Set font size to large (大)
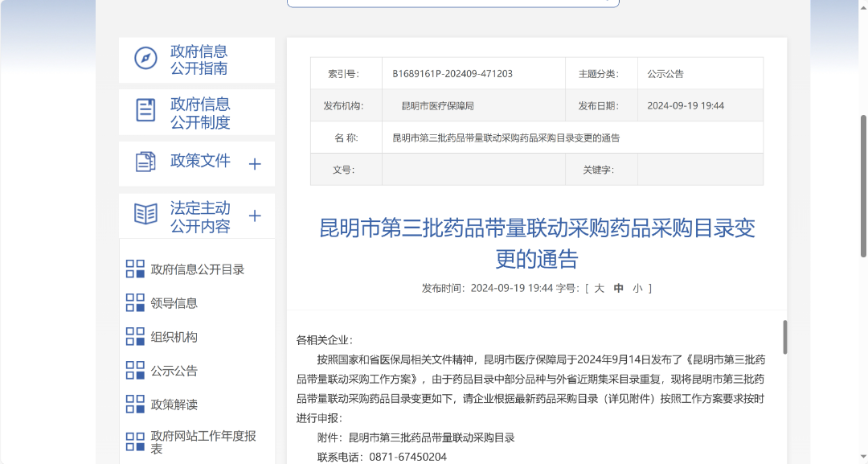Viewport: 868px width, 464px height. pos(599,289)
